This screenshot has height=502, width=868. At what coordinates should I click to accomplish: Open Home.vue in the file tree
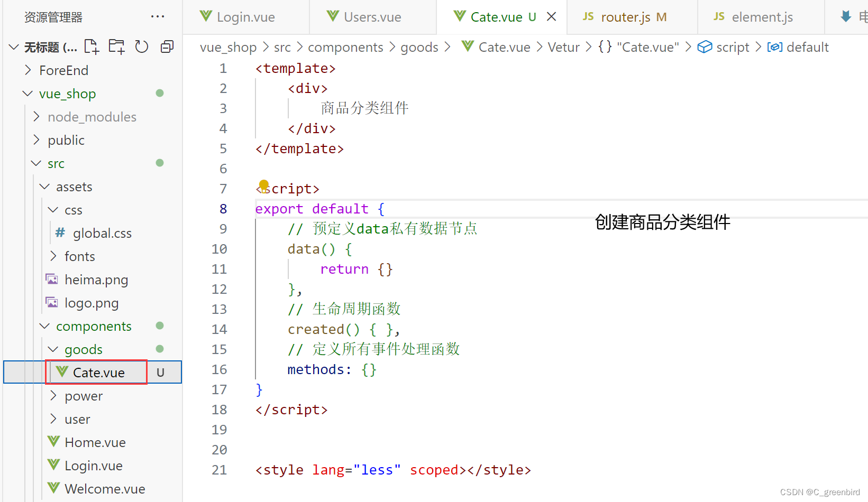95,442
